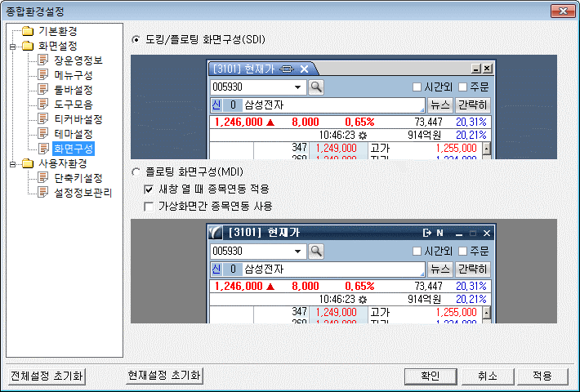
Task: Click the 메뉴구성 document icon
Action: click(x=43, y=75)
